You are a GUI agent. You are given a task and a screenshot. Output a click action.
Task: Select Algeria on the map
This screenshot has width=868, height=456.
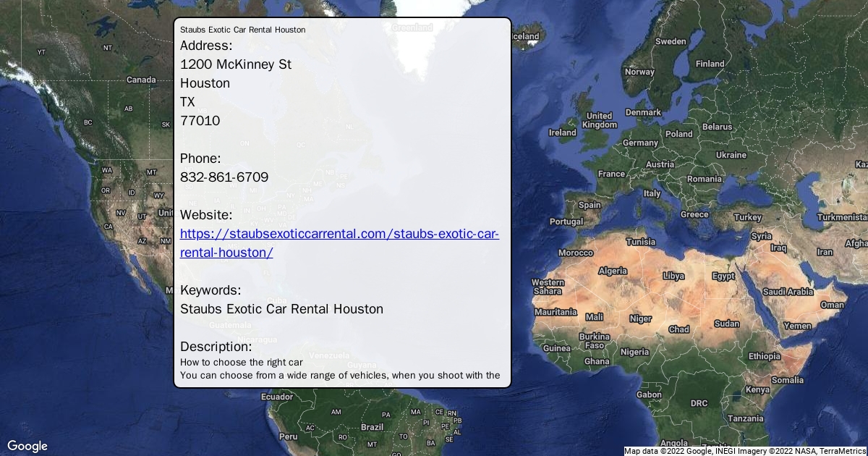click(x=613, y=271)
